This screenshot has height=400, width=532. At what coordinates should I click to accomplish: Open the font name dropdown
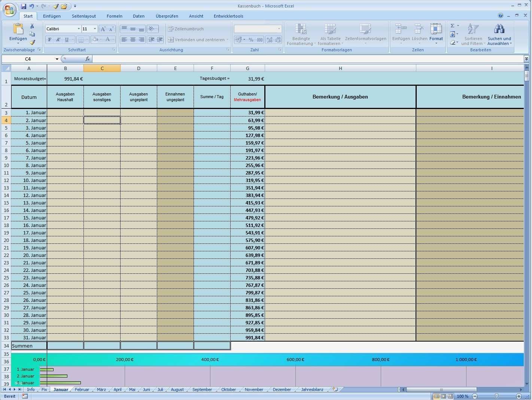point(79,29)
